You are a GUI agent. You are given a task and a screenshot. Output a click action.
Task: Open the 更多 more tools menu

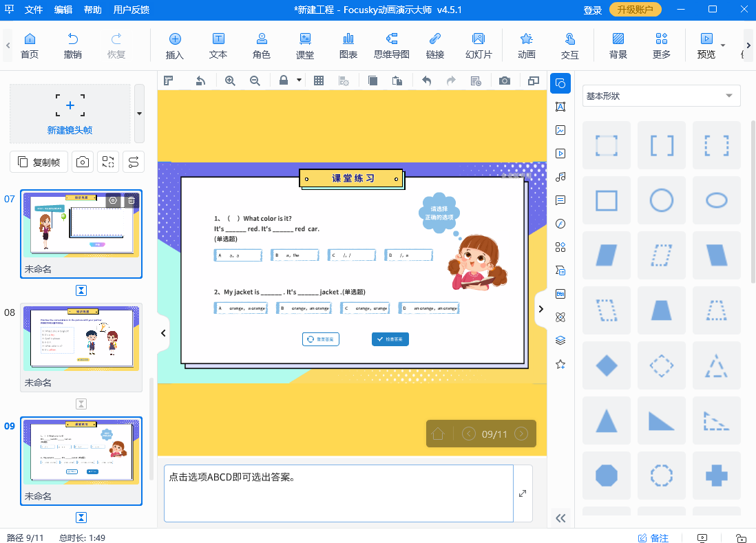point(662,45)
